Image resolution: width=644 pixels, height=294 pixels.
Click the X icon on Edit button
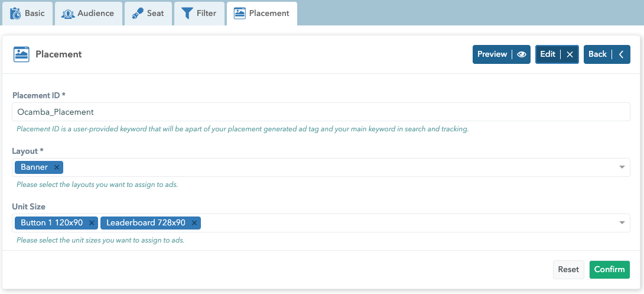(x=570, y=54)
